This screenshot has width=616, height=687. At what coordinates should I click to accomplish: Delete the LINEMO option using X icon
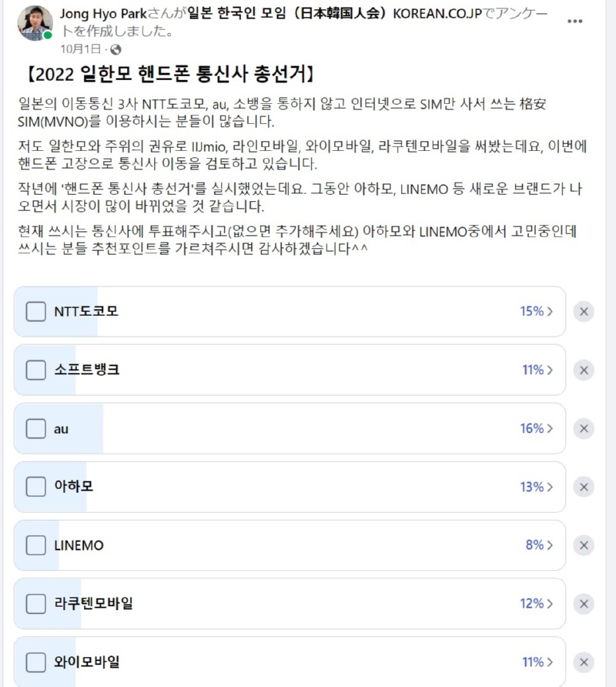pos(584,545)
